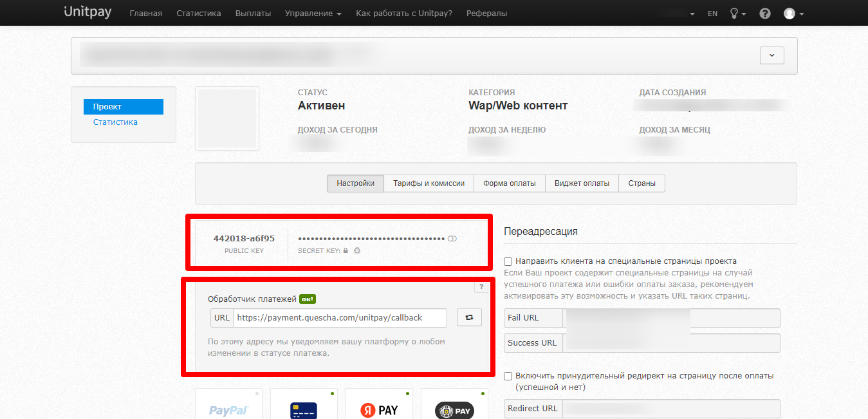This screenshot has width=868, height=419.
Task: Switch to the Тарифы и комиссии tab
Action: coord(429,183)
